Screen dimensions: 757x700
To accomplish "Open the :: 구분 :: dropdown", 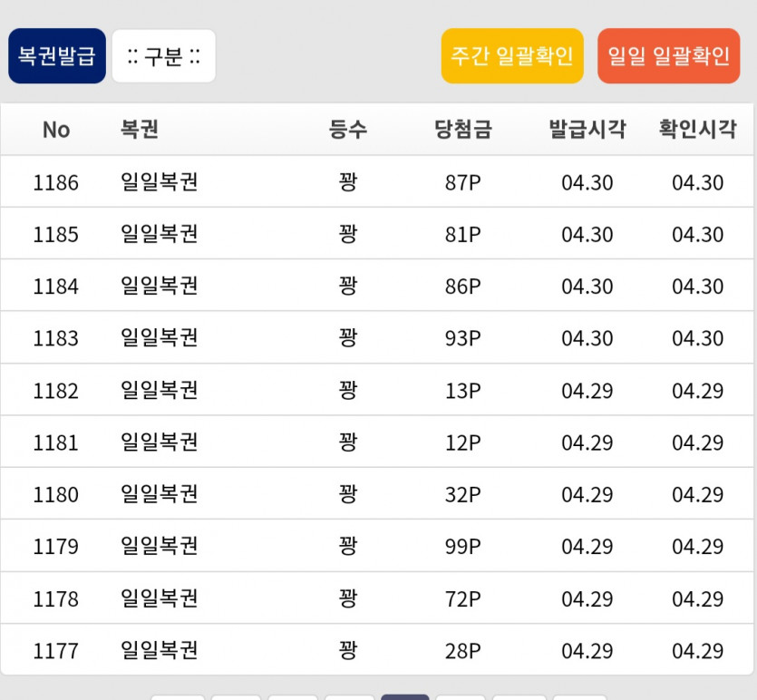I will pyautogui.click(x=164, y=56).
